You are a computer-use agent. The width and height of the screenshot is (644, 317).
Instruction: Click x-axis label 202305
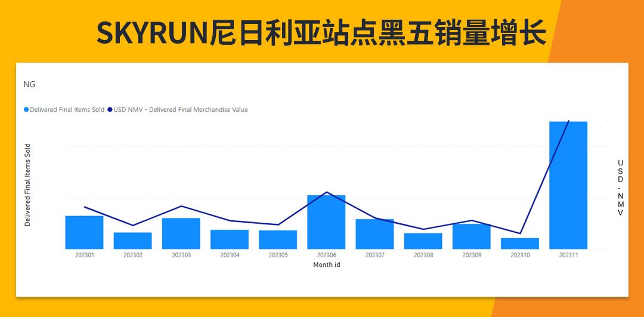(x=278, y=256)
